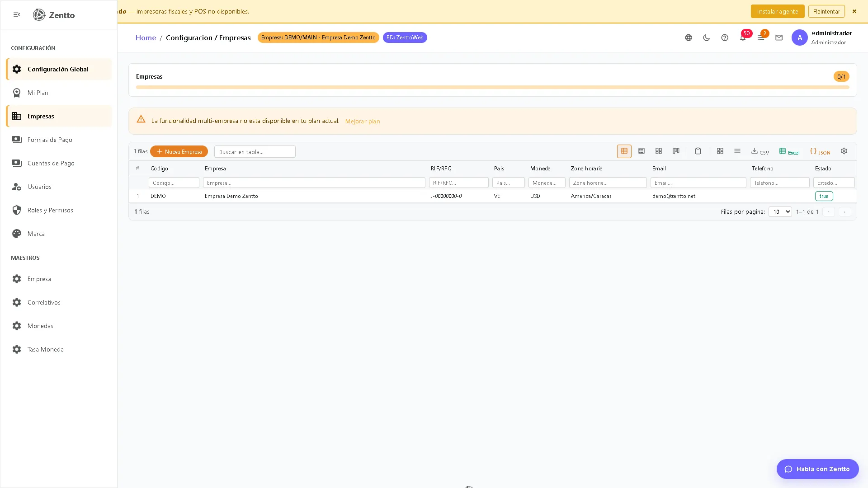Screen dimensions: 868x488
Task: Click the BD: ZenttoWeb chip
Action: click(x=405, y=38)
